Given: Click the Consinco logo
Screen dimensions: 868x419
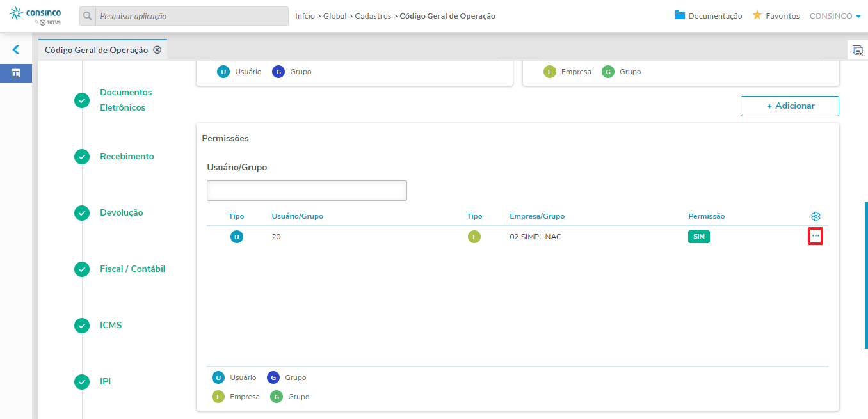Looking at the screenshot, I should click(36, 16).
